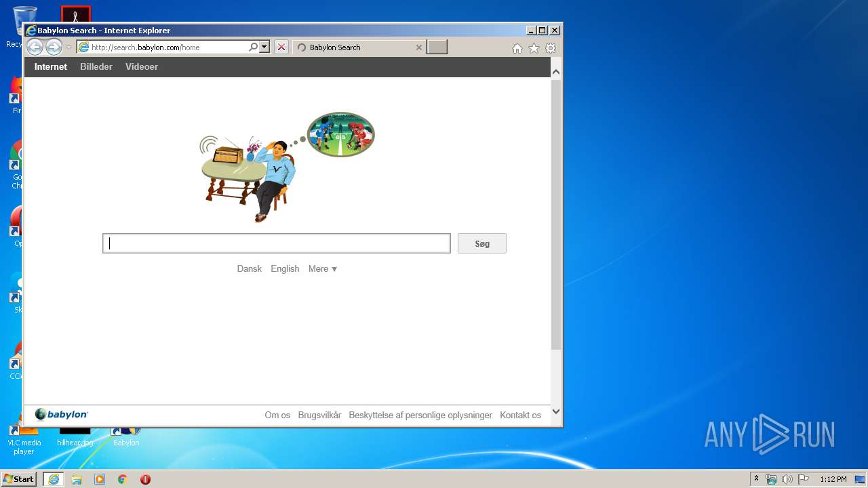Choose the English language link
The width and height of the screenshot is (868, 488).
tap(285, 268)
